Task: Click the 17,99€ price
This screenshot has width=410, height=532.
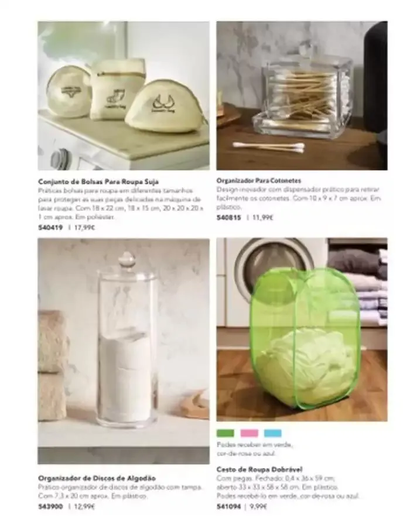Action: click(84, 228)
